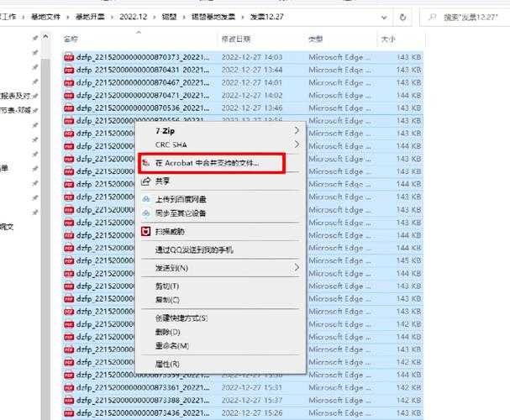
Task: Open the 7-Zip submenu arrow
Action: (297, 131)
